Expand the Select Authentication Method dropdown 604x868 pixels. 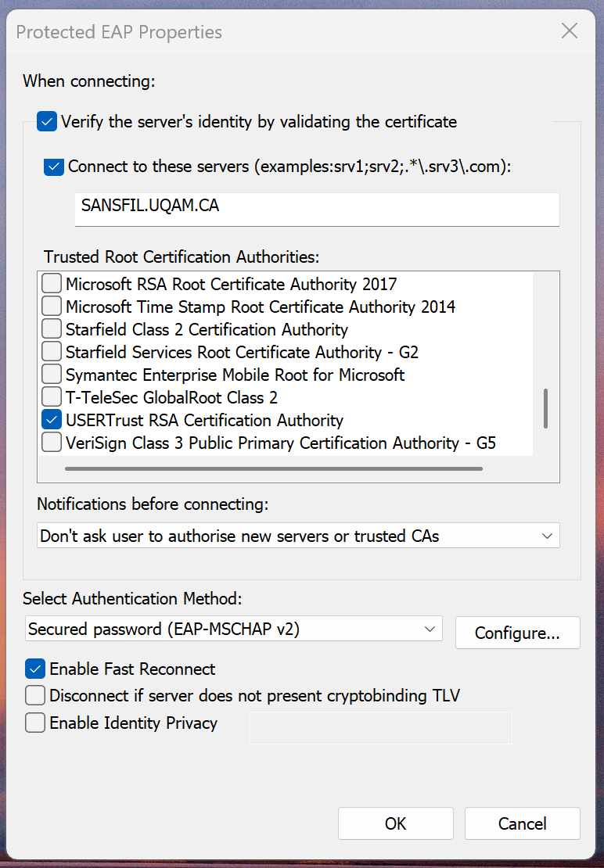tap(234, 629)
